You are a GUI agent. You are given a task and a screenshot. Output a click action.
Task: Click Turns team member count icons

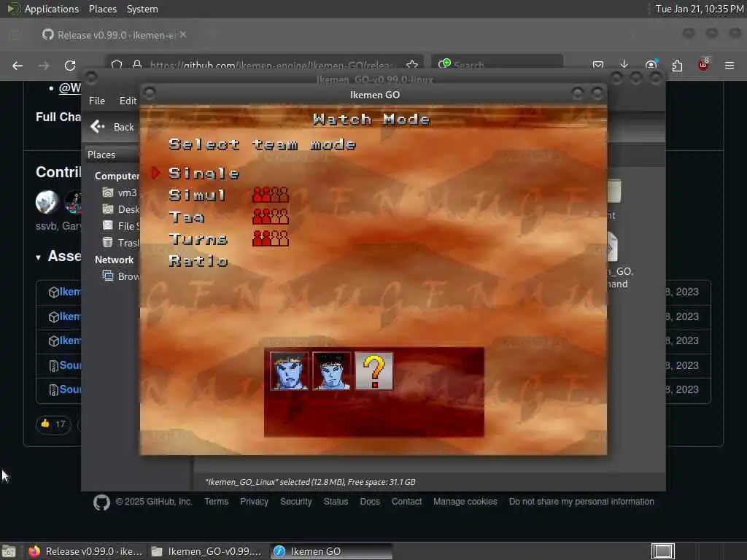pos(270,238)
